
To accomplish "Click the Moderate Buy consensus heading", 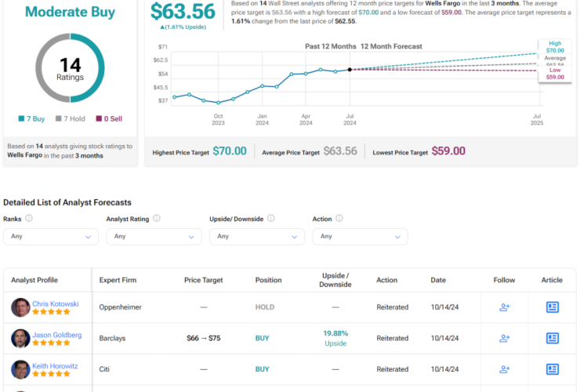I will coord(70,12).
